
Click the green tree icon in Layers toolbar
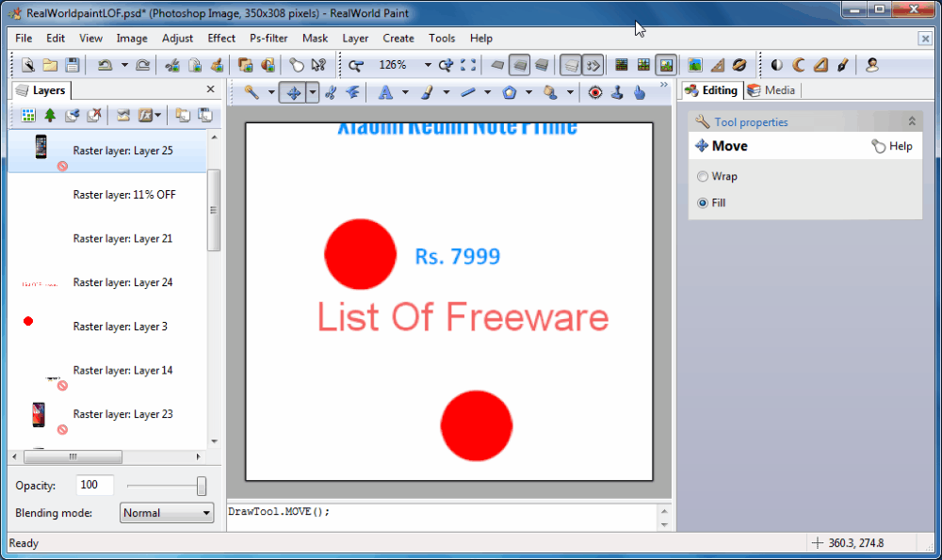tap(50, 115)
